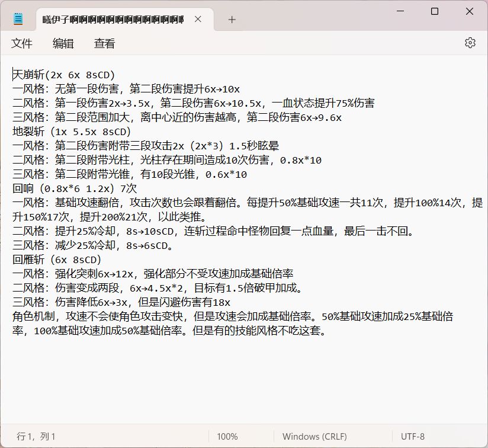Close the Notepad window
Screen dimensions: 488x448
[469, 11]
